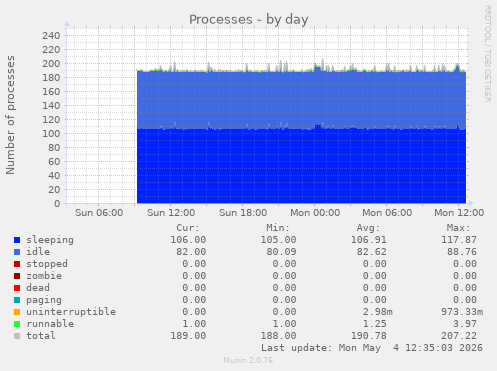Click idle current value 82.00
Image resolution: width=497 pixels, height=371 pixels.
point(191,252)
